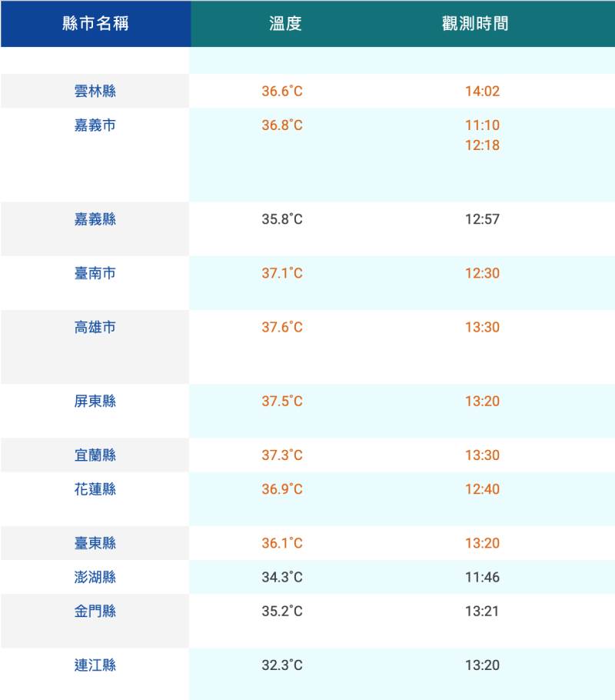Screen dimensions: 615x700
Task: Select the 花蓮縣 county name
Action: click(95, 488)
